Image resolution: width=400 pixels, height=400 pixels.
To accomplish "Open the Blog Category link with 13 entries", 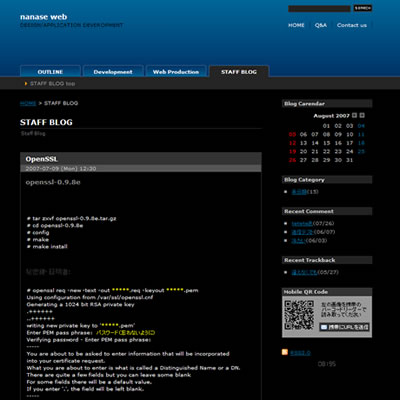I will point(299,192).
